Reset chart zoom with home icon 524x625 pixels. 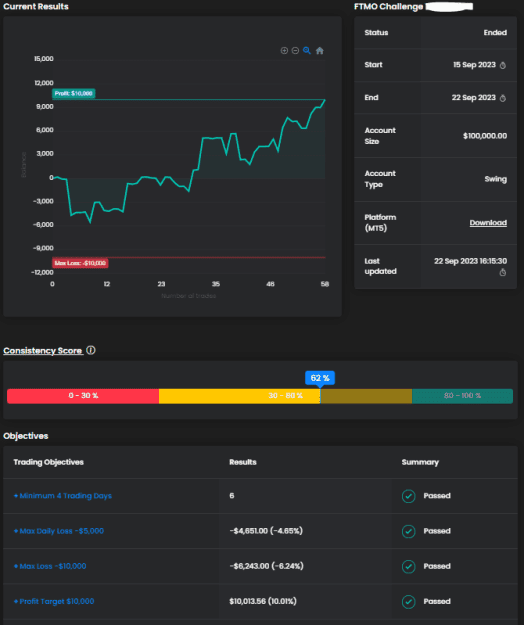(320, 51)
